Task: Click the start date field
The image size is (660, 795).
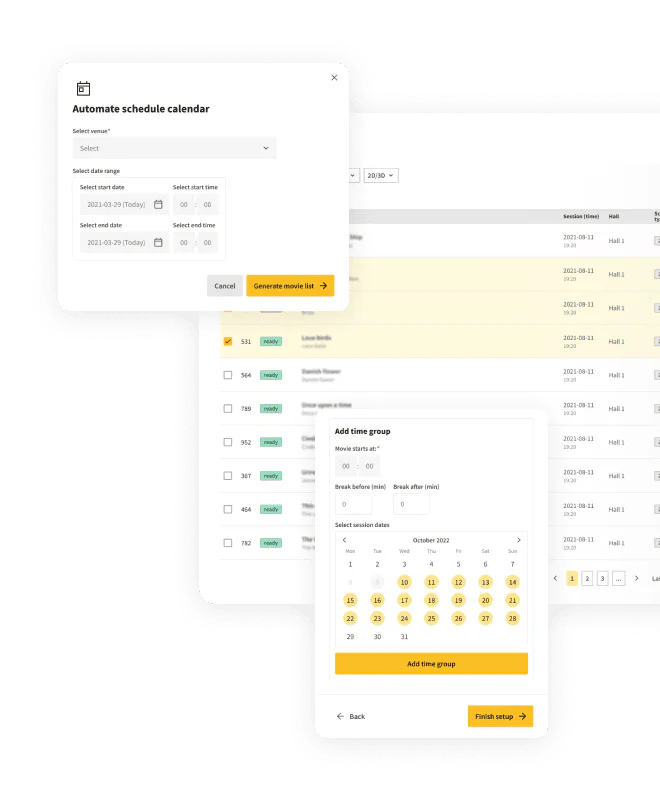Action: tap(124, 204)
